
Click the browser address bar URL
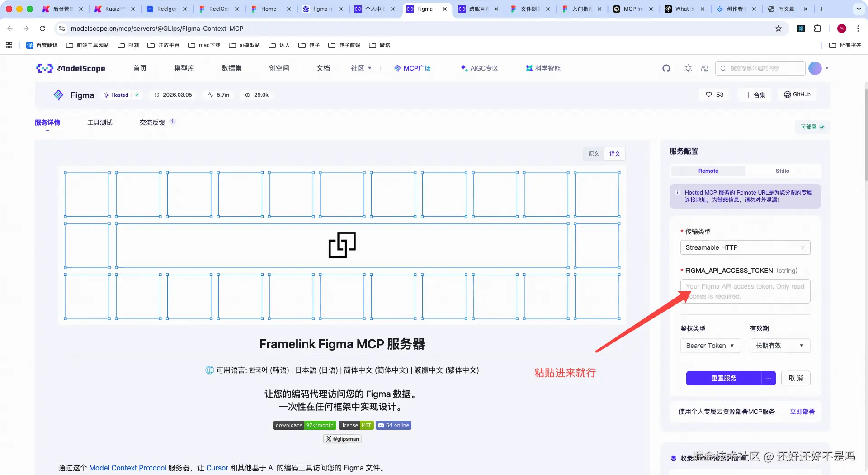coord(157,28)
